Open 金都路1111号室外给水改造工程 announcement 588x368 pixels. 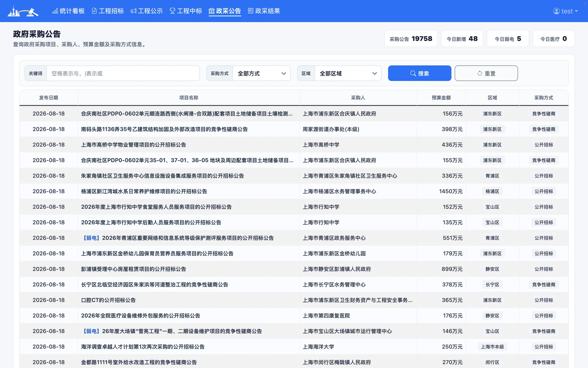(139, 362)
